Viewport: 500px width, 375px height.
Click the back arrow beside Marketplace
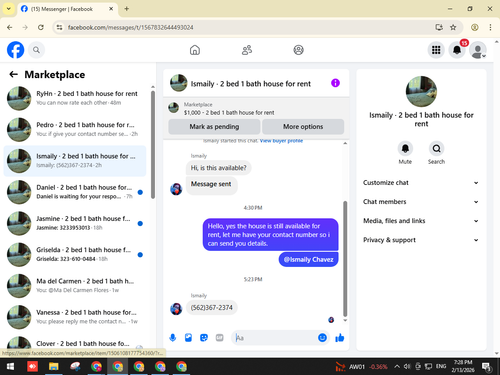pos(13,74)
